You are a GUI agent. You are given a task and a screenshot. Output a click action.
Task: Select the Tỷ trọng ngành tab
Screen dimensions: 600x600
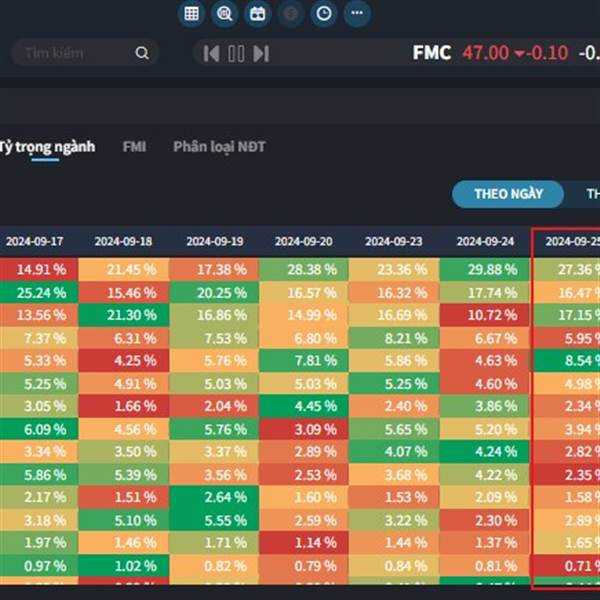click(x=47, y=147)
